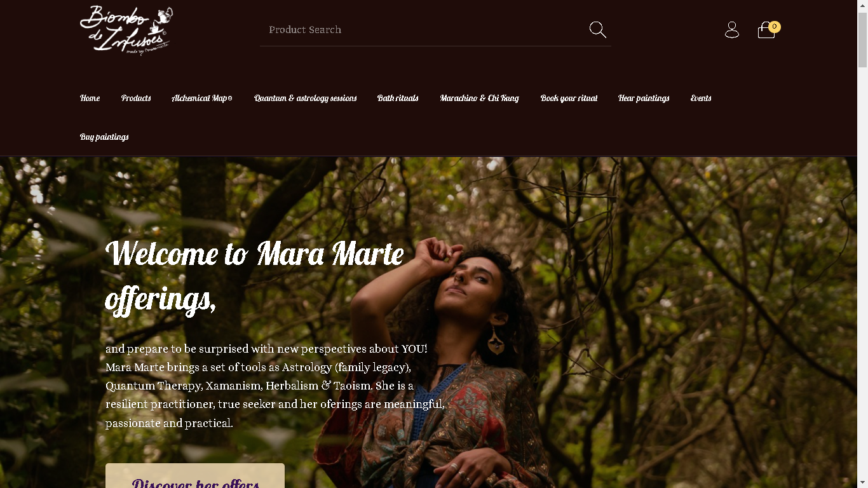This screenshot has width=868, height=488.
Task: Click the search magnifier icon
Action: coord(597,30)
